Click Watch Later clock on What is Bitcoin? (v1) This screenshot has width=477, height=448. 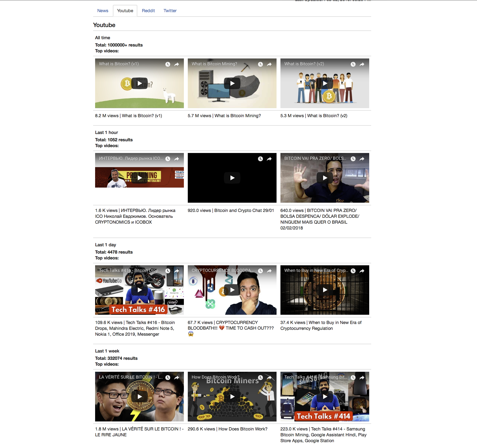coord(168,64)
